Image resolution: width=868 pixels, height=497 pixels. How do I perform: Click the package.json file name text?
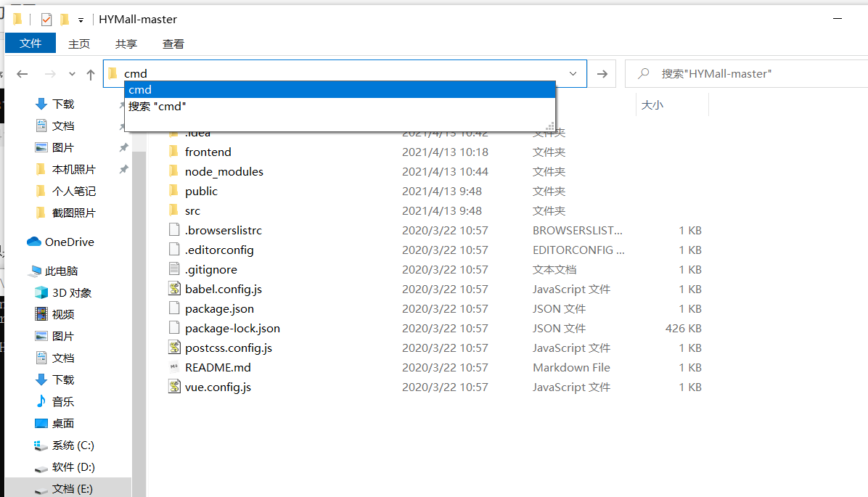click(220, 309)
